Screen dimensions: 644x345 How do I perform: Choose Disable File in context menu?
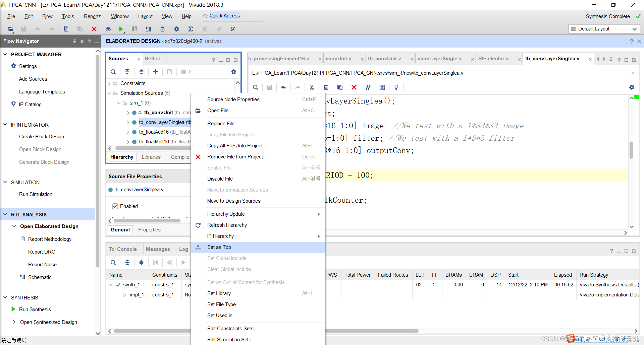258,179
